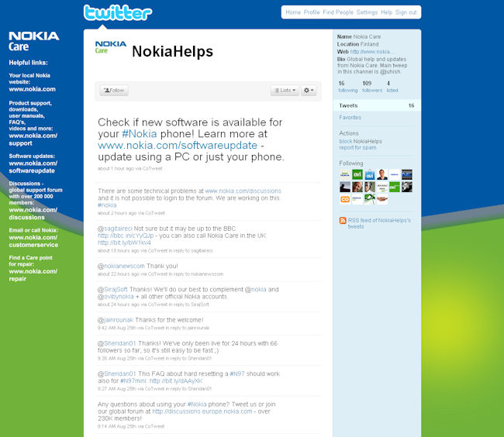Open the 16 following count
Image resolution: width=504 pixels, height=437 pixels.
pyautogui.click(x=348, y=87)
